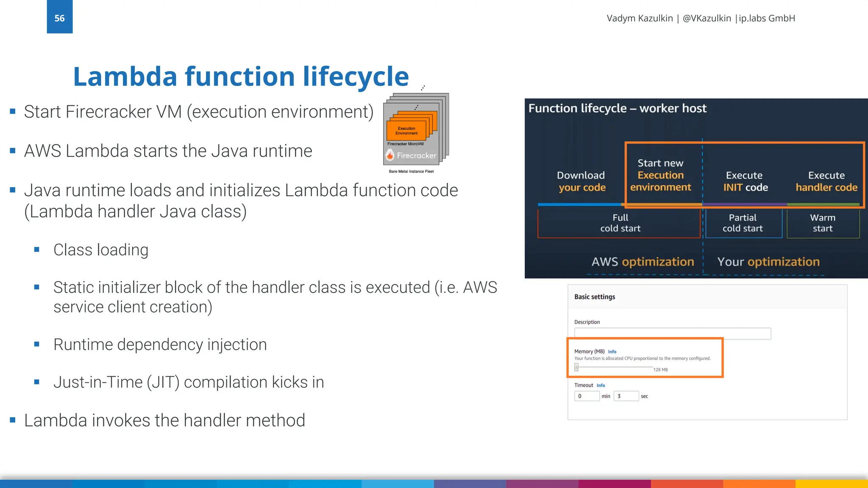
Task: Click the Timeout seconds input field
Action: 626,396
